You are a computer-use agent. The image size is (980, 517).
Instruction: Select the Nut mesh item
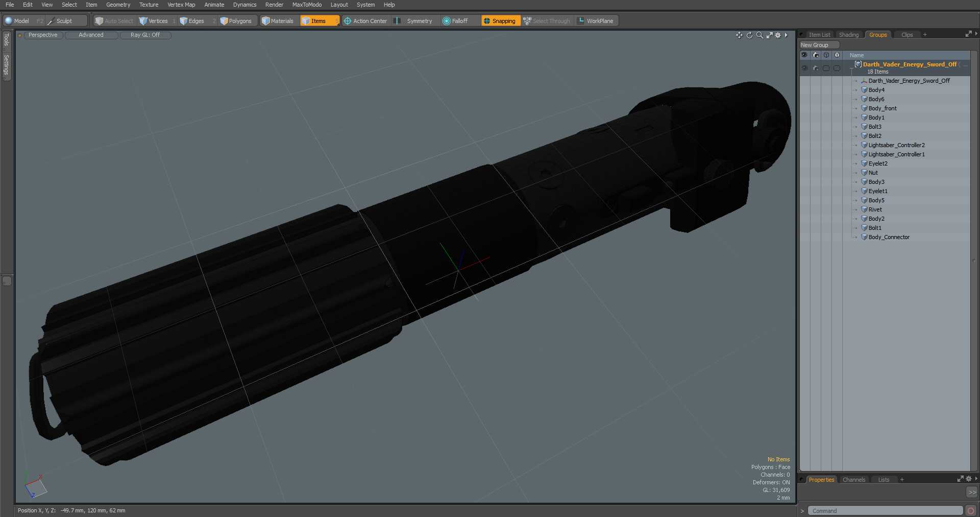(x=873, y=173)
